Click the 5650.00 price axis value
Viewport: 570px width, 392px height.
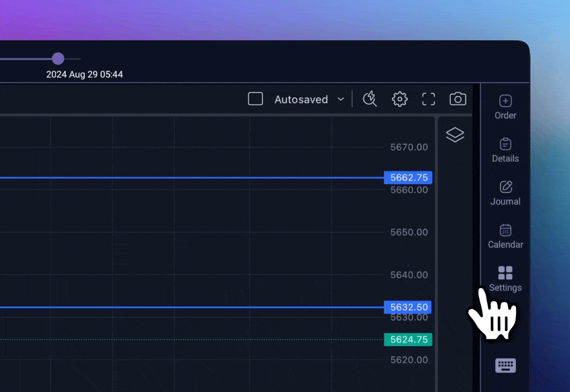click(408, 232)
